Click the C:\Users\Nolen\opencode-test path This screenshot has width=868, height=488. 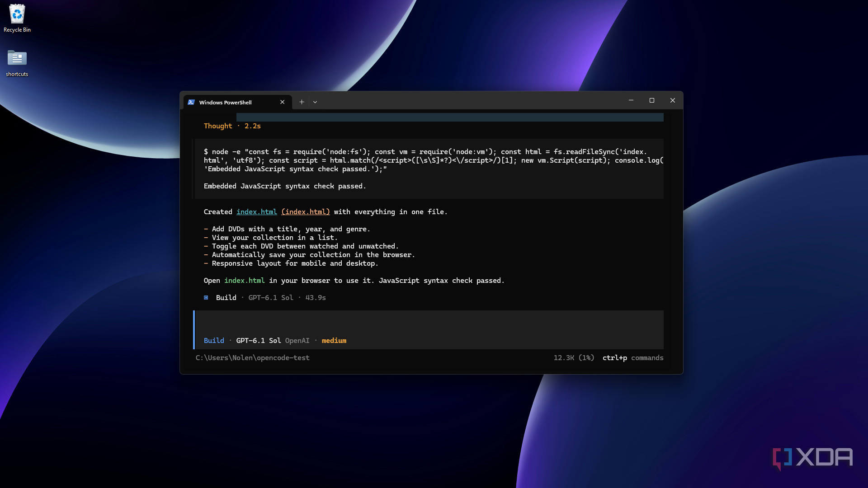click(x=253, y=358)
